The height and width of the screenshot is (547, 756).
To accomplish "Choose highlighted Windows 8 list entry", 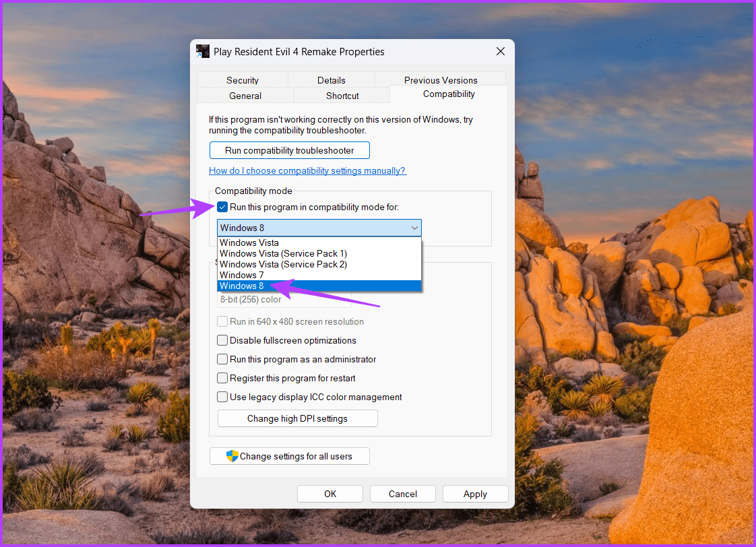I will 319,286.
